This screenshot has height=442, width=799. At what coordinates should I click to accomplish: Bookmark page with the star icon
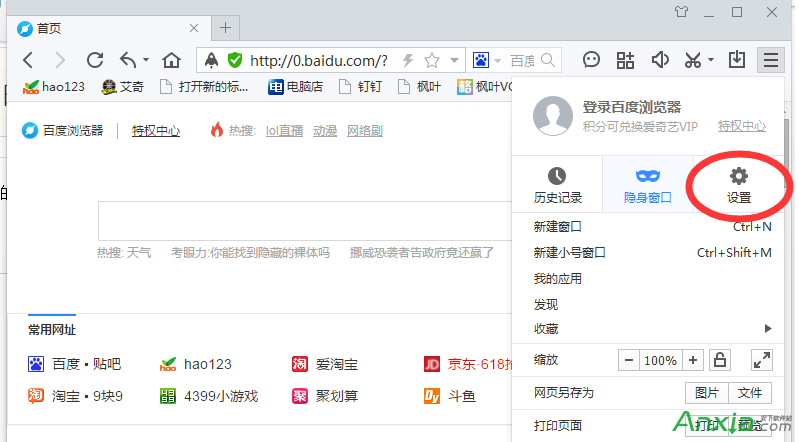(x=432, y=60)
